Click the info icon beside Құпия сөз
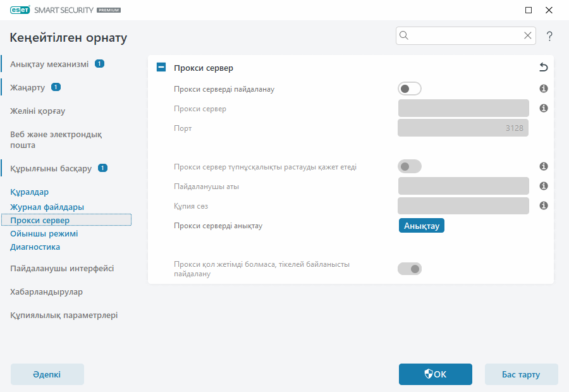 pyautogui.click(x=543, y=205)
